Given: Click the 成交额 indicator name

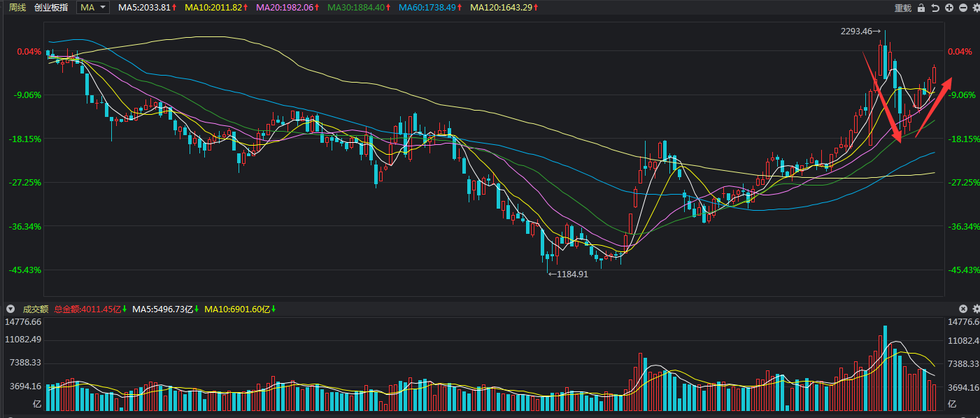Looking at the screenshot, I should pyautogui.click(x=35, y=309).
